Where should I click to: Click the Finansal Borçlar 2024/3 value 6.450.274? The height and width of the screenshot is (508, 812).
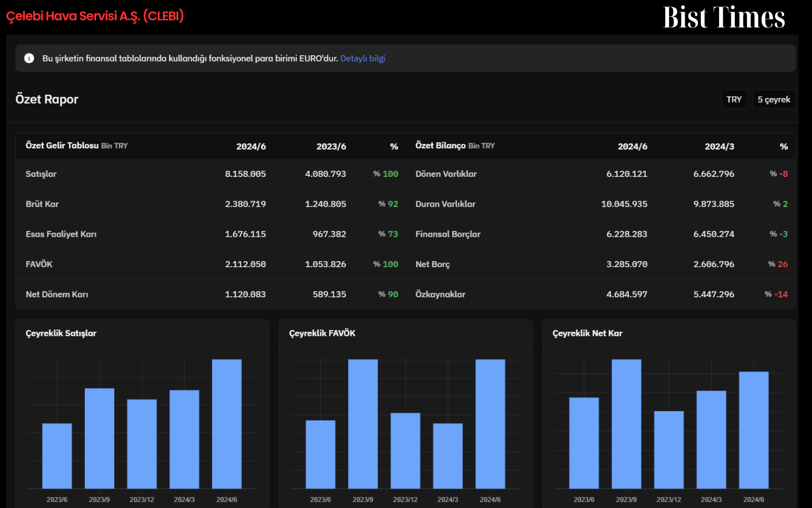point(714,234)
